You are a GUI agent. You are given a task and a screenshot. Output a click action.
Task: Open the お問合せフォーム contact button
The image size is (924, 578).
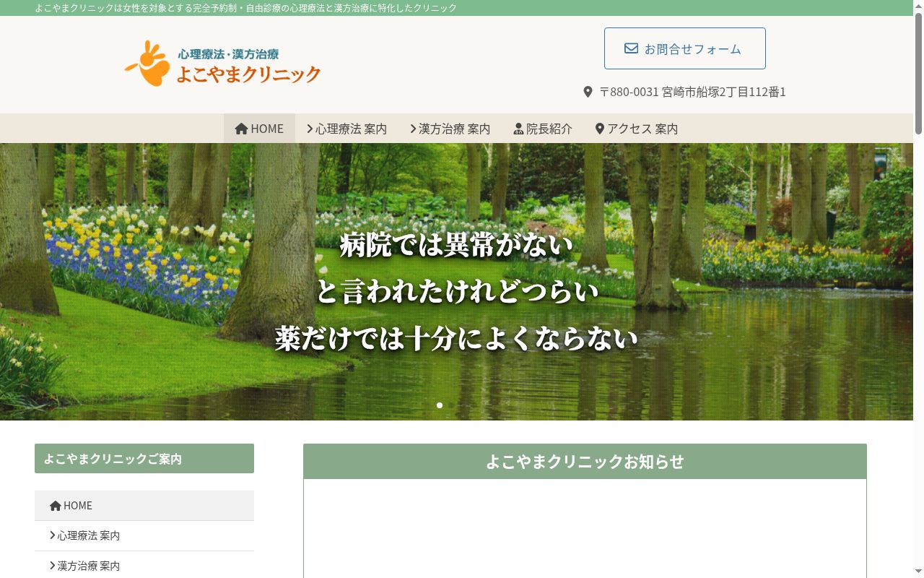pos(684,48)
